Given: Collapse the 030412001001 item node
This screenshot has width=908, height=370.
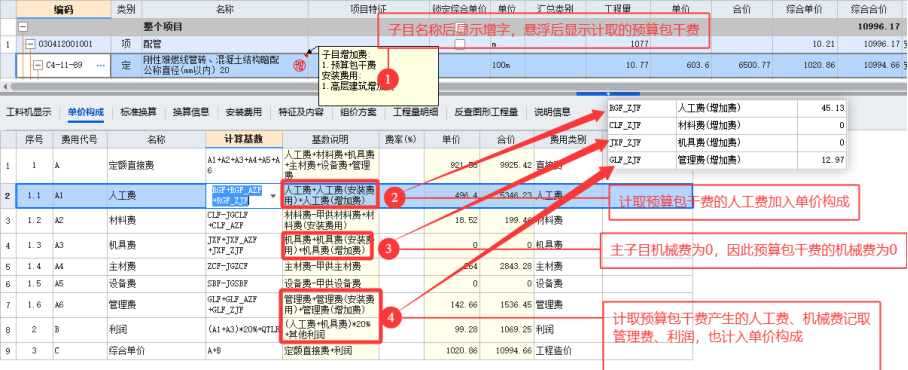Looking at the screenshot, I should (30, 44).
